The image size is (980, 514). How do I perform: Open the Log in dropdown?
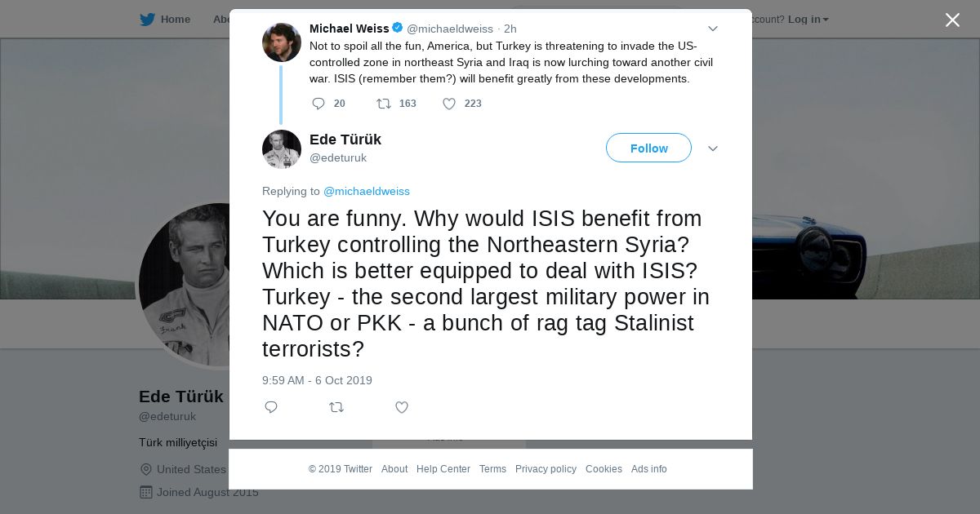[x=808, y=20]
